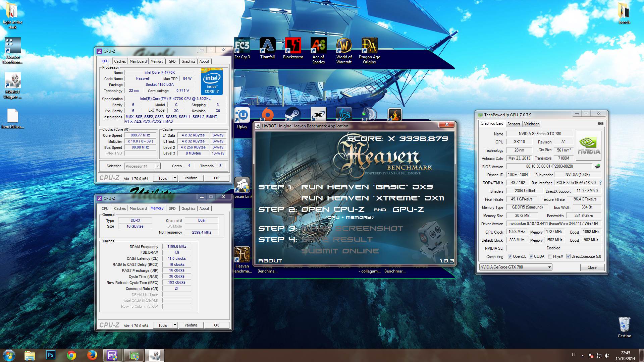The image size is (644, 362).
Task: Expand the GPU selection dropdown in GPU-Z
Action: click(549, 267)
